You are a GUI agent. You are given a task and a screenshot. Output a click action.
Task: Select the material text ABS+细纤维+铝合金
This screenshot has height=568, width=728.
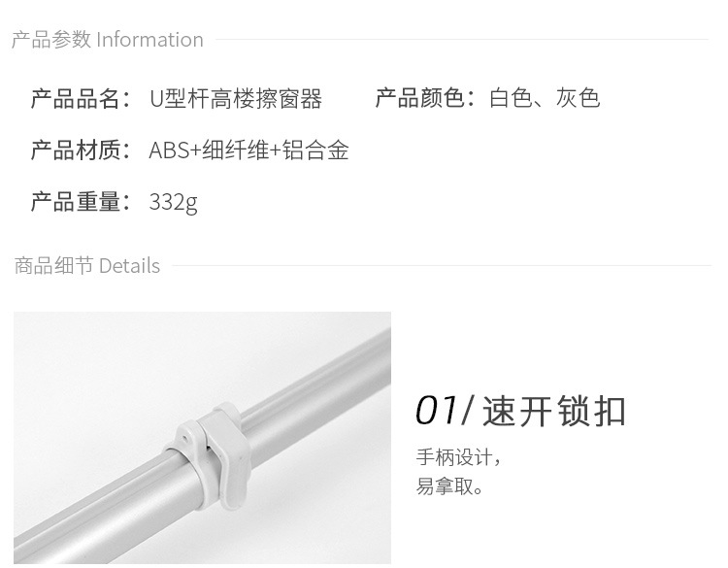coord(248,150)
